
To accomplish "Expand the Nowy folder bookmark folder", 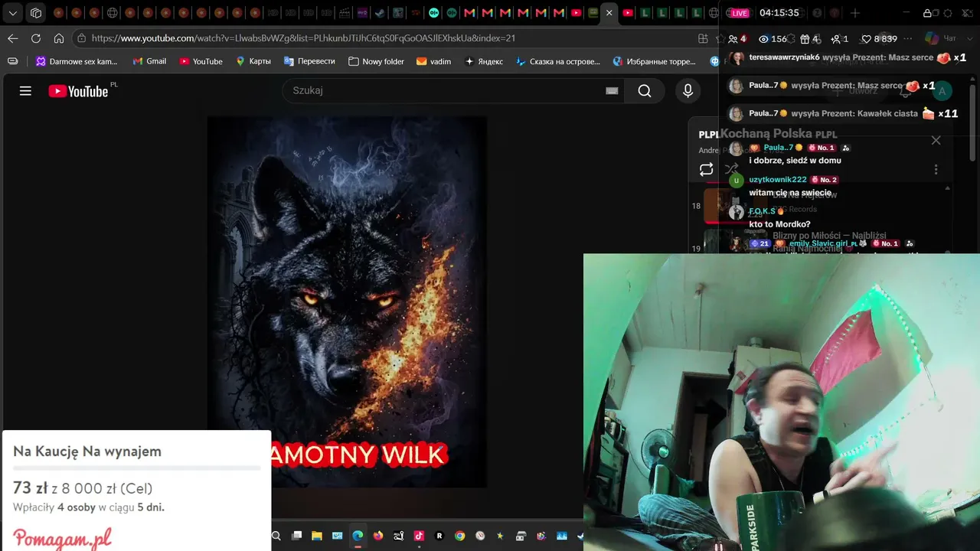I will (376, 61).
